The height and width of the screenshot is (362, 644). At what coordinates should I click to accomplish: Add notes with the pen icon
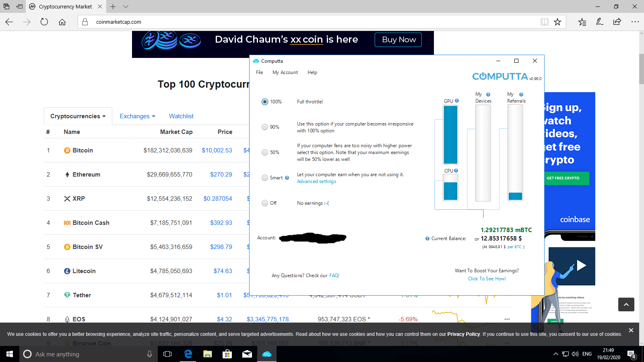point(600,22)
